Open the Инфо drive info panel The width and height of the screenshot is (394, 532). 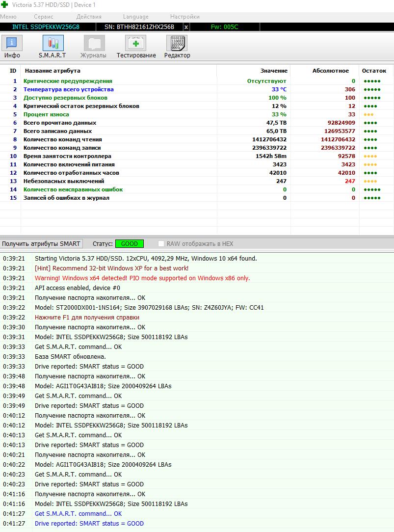pyautogui.click(x=12, y=47)
